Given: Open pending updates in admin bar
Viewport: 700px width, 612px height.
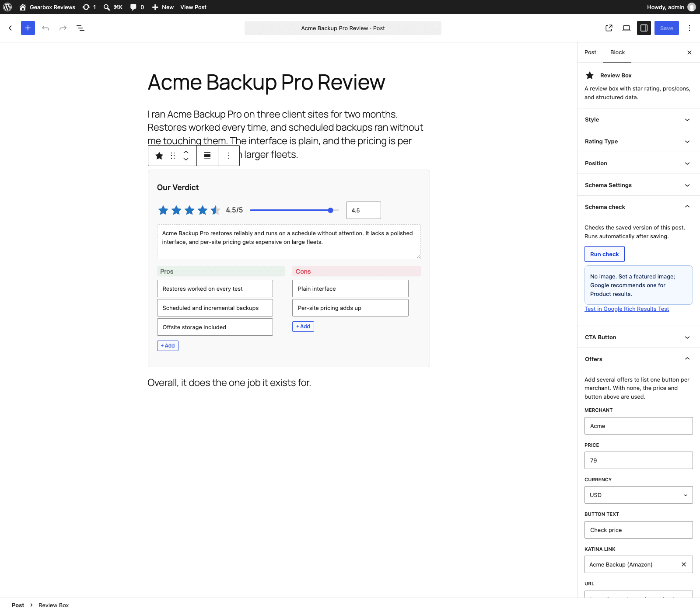Looking at the screenshot, I should tap(89, 7).
